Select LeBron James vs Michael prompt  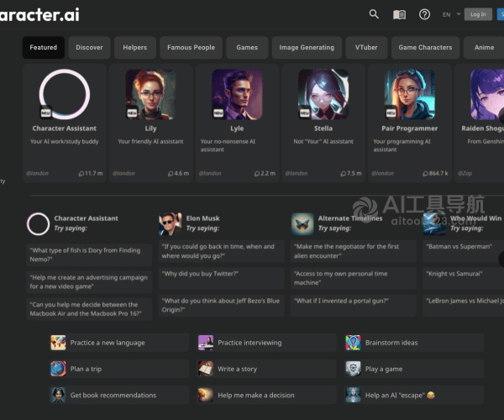click(x=464, y=305)
